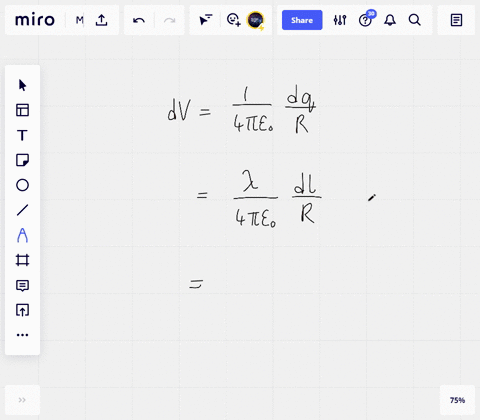Open the templates tool
This screenshot has width=480, height=420.
[x=22, y=110]
